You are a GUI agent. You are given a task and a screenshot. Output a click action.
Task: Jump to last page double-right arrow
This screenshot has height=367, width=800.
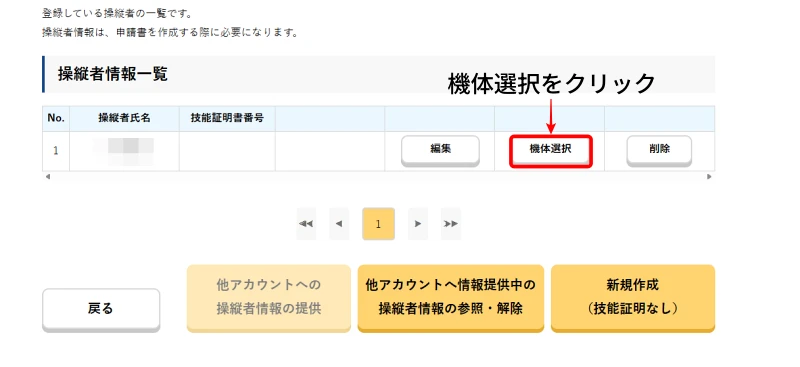451,224
